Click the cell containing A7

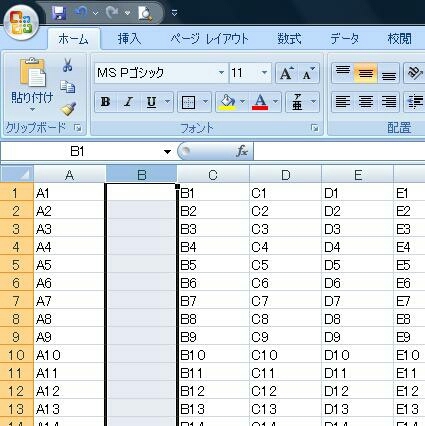pos(70,301)
